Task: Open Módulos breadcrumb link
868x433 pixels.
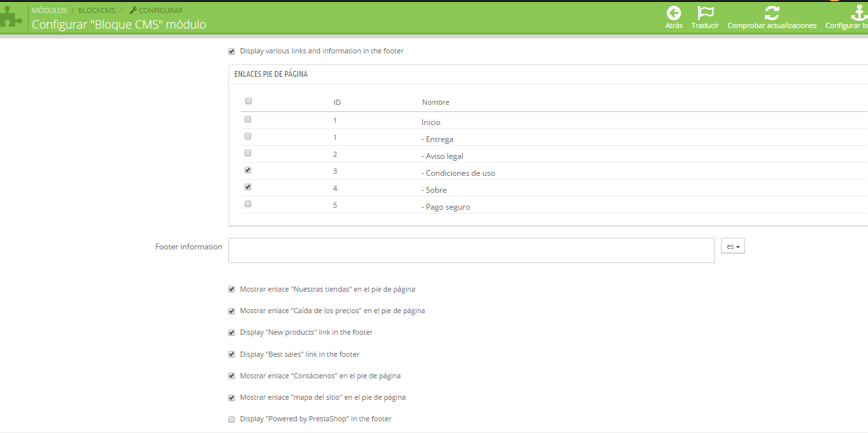Action: 49,10
